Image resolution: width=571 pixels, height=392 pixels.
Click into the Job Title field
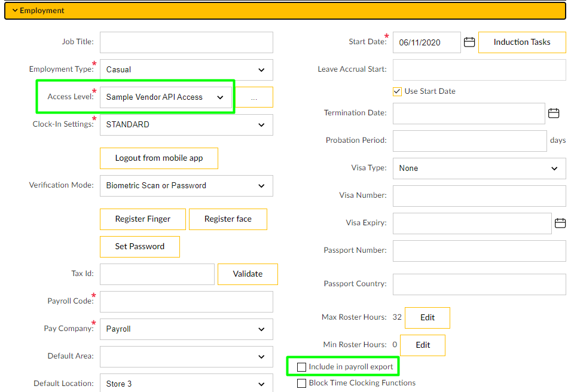[186, 42]
